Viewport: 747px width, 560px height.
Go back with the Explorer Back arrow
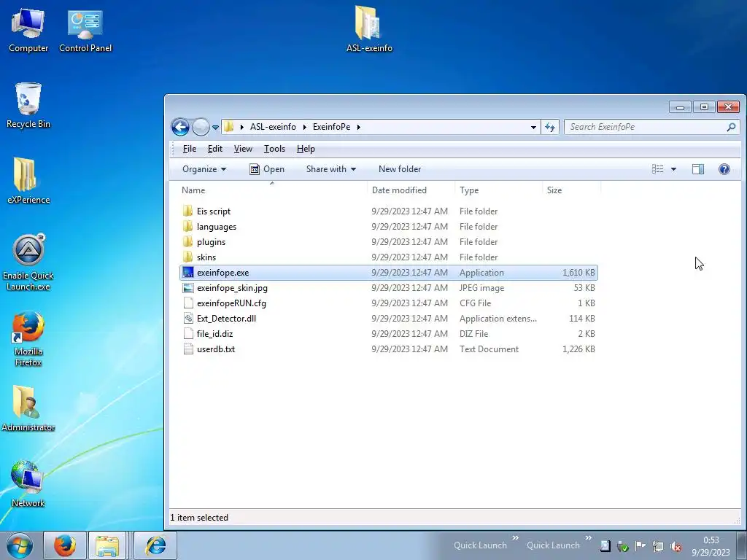(x=181, y=127)
